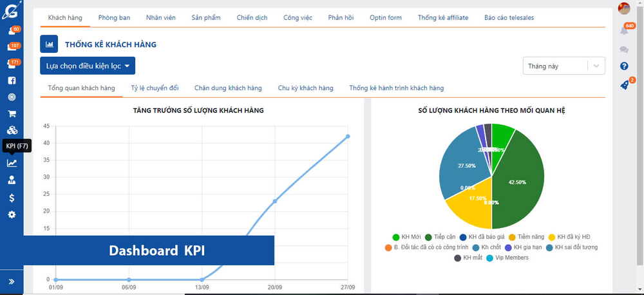The height and width of the screenshot is (295, 644).
Task: Click the 27/09 data point on chart
Action: [x=348, y=137]
